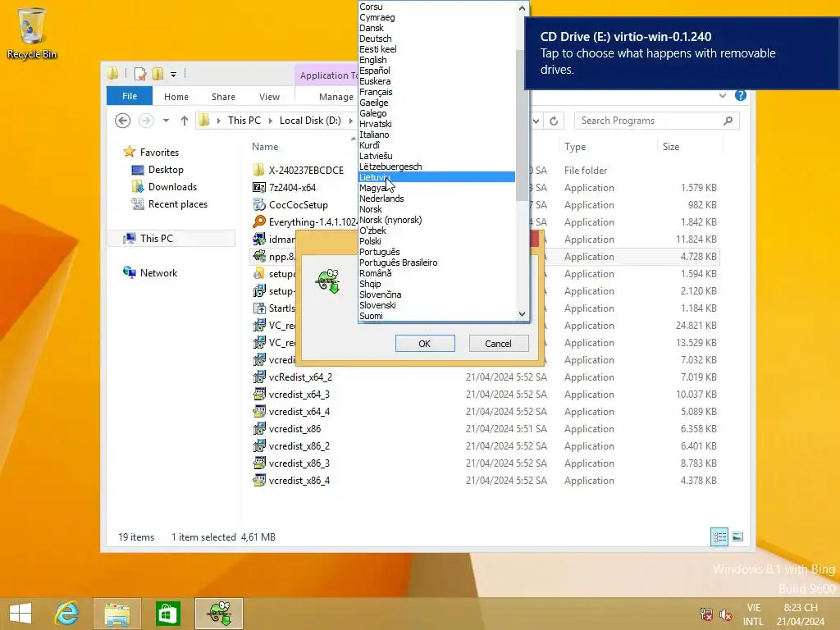Switch to Large icons view layout
Screen dimensions: 840x630
[737, 536]
